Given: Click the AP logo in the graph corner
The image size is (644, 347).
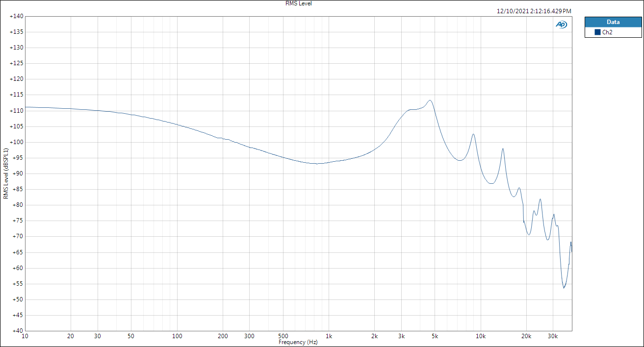Looking at the screenshot, I should pyautogui.click(x=561, y=25).
